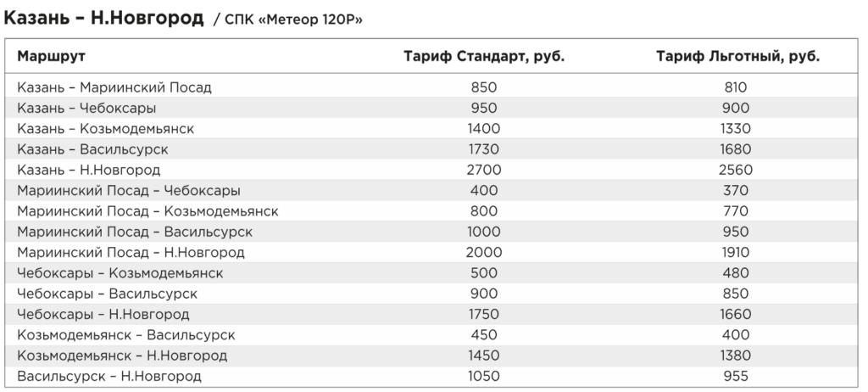Select the Казань – Мариинский Посад route
The width and height of the screenshot is (868, 392).
tap(114, 87)
